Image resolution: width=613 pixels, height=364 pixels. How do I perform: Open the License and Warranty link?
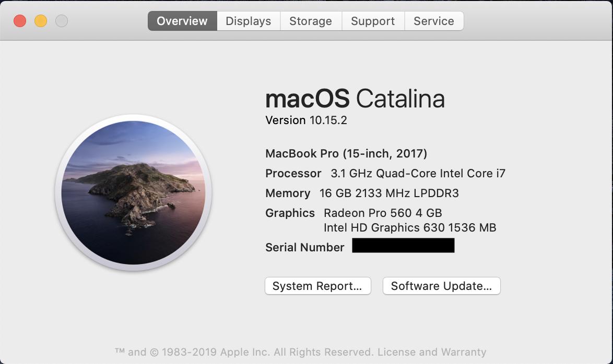coord(432,352)
